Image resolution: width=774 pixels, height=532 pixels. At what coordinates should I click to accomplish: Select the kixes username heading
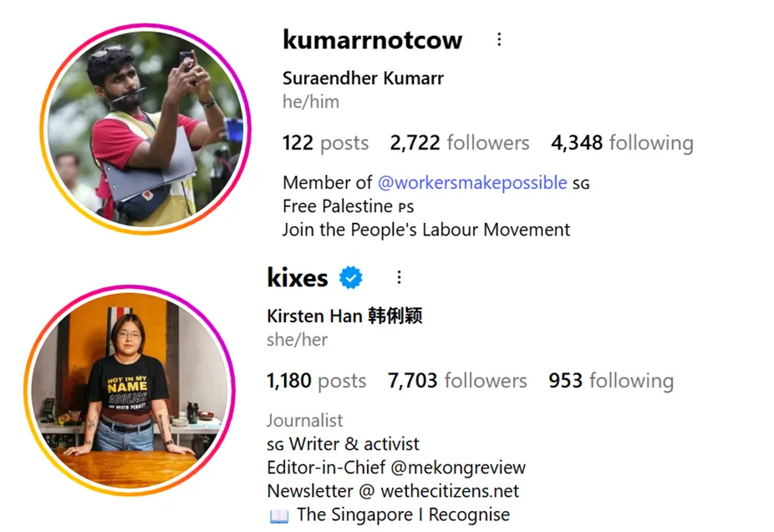coord(298,277)
